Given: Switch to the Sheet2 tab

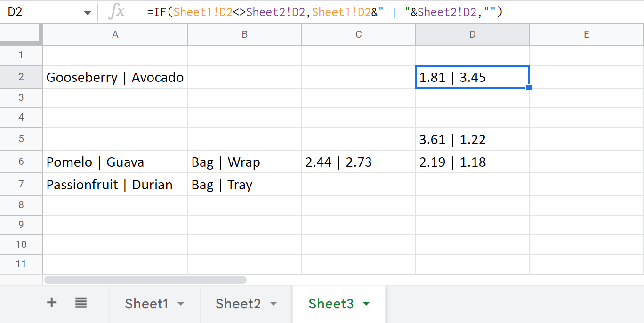Looking at the screenshot, I should click(x=238, y=304).
